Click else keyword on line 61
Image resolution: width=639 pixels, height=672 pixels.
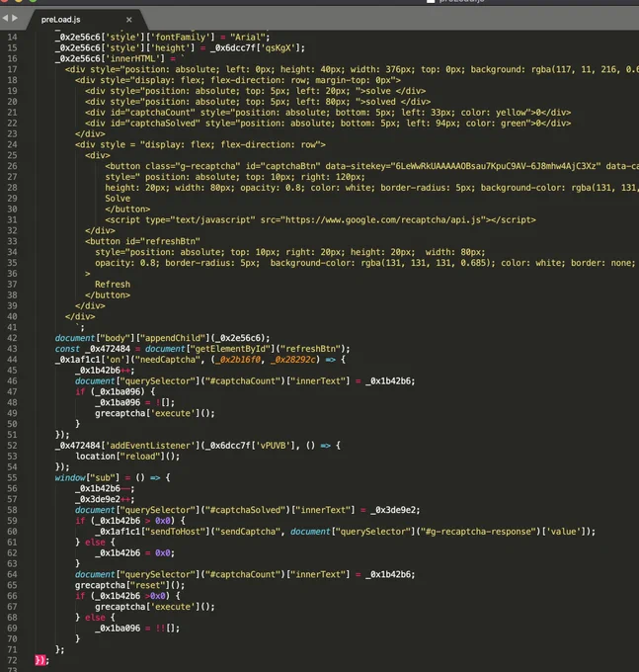[x=95, y=543]
